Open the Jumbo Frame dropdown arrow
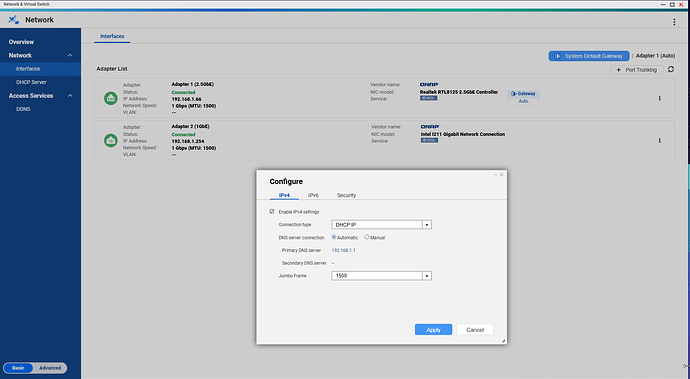 click(426, 276)
